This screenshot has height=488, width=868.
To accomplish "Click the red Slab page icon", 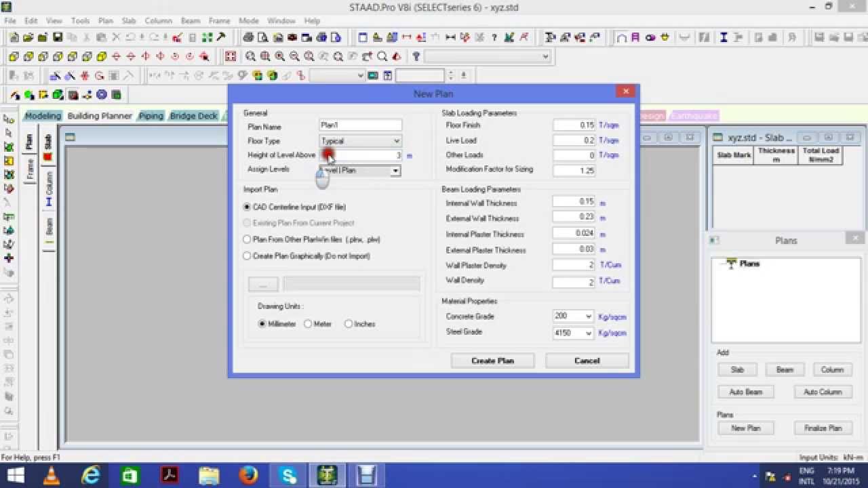I will (x=48, y=157).
